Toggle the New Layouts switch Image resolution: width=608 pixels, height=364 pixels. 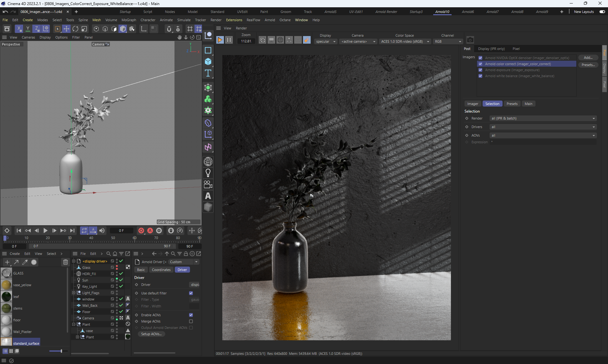[x=602, y=12]
